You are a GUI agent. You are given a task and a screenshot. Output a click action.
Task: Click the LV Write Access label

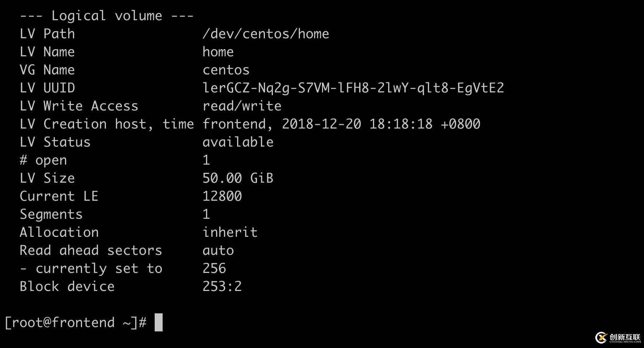(79, 106)
